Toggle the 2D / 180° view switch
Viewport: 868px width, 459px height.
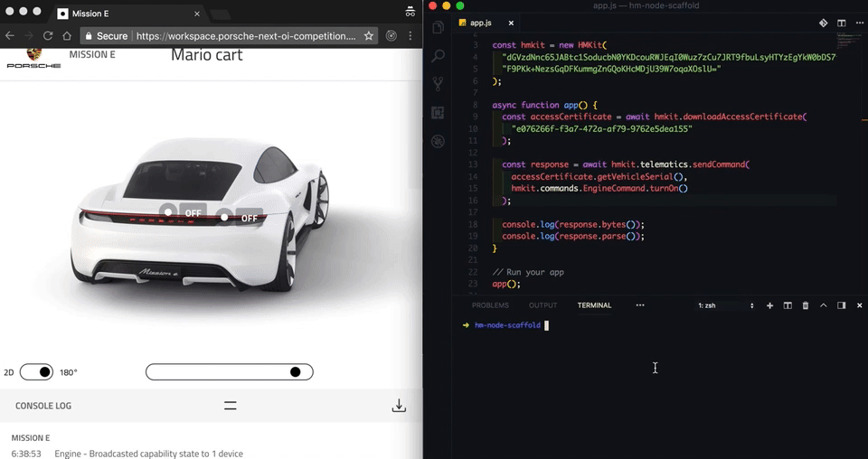36,372
